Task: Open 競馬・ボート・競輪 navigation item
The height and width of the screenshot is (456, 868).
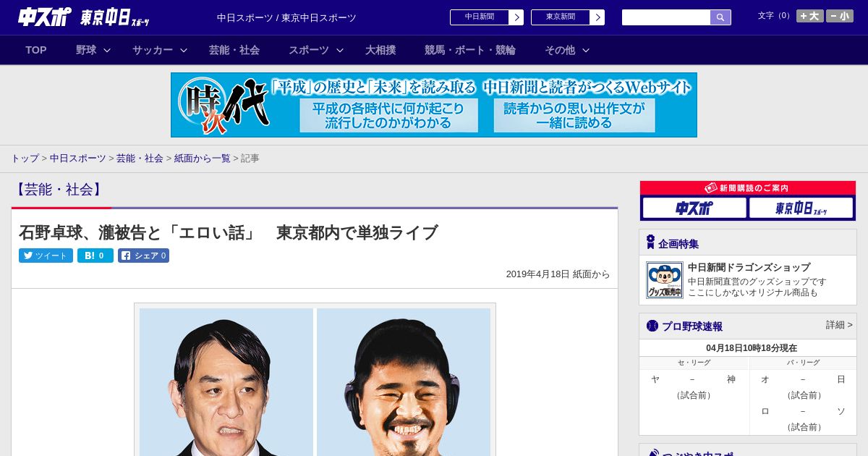Action: click(470, 50)
